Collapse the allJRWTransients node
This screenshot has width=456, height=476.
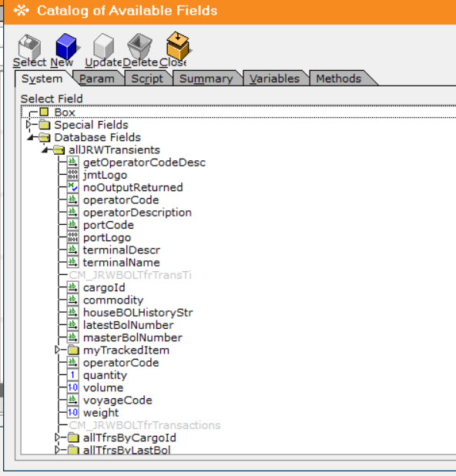pyautogui.click(x=45, y=150)
